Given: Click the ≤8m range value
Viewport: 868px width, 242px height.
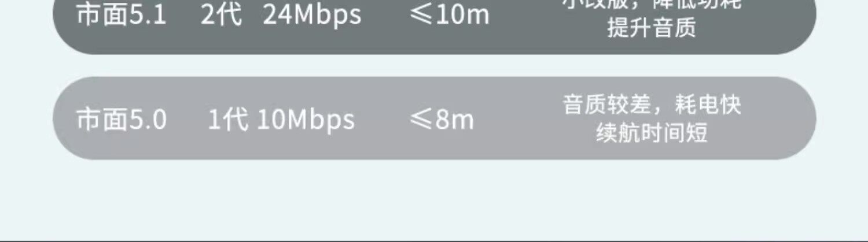Looking at the screenshot, I should [x=442, y=120].
